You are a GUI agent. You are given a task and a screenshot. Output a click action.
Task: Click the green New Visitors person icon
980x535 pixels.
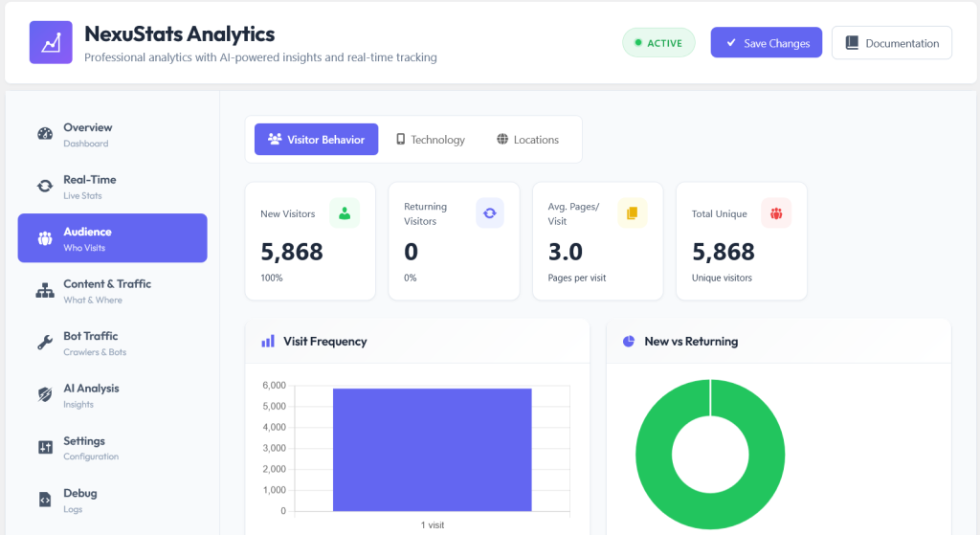tap(345, 213)
